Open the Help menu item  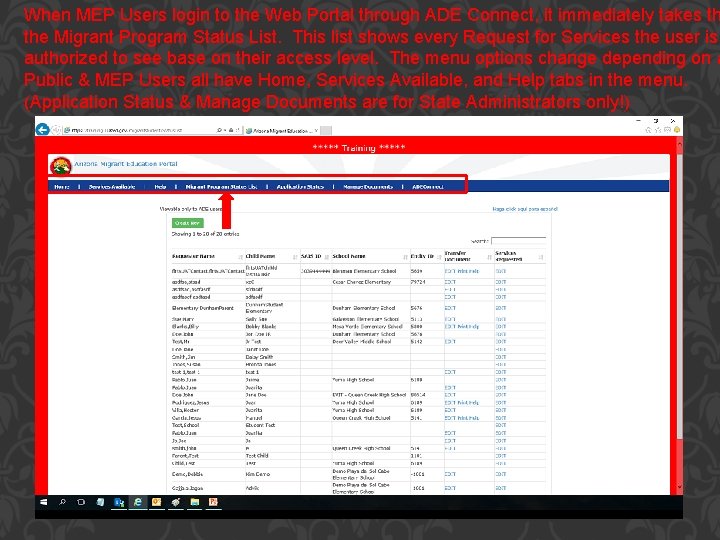click(x=160, y=187)
